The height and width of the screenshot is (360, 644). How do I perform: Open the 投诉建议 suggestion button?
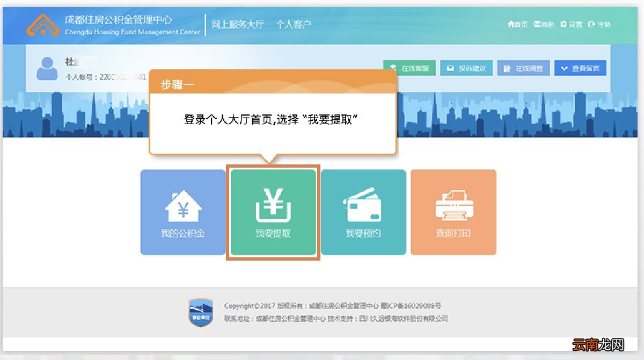(466, 68)
